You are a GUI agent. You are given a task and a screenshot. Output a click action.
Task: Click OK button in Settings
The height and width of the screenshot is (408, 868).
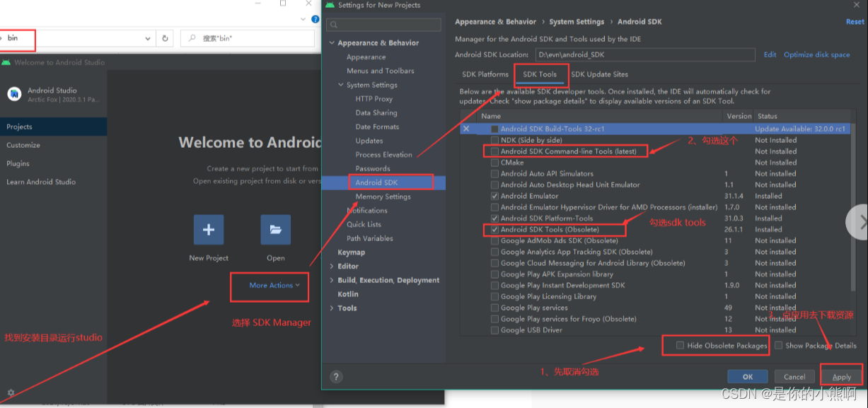[747, 377]
